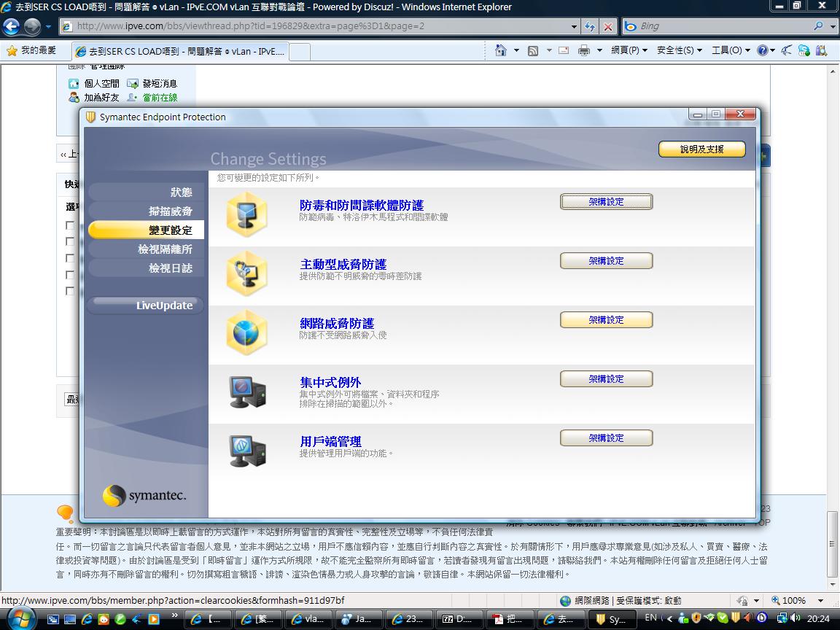Click the 用戶端管理 computer icon
840x630 pixels.
(247, 451)
